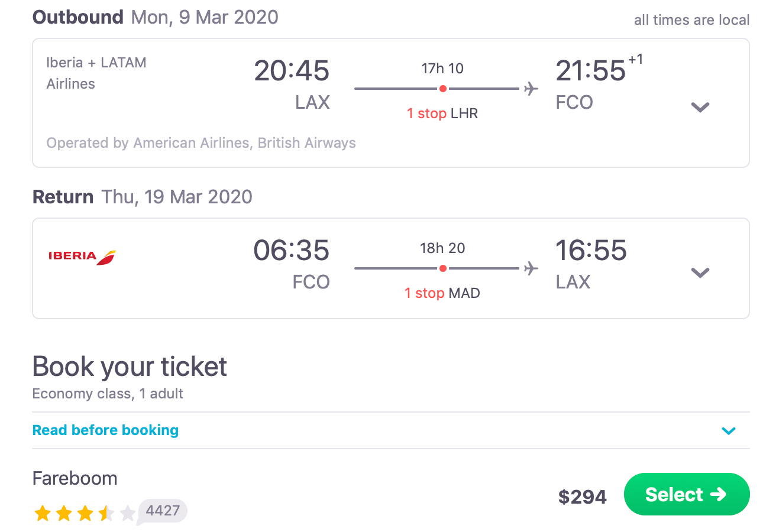Click the 16:55 LAX arrival time

590,251
